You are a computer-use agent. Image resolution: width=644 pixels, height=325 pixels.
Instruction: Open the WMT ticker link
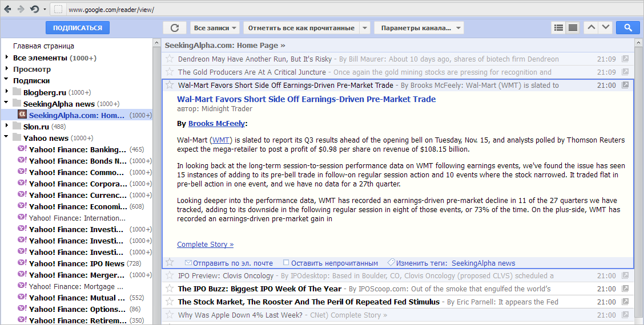click(x=221, y=140)
